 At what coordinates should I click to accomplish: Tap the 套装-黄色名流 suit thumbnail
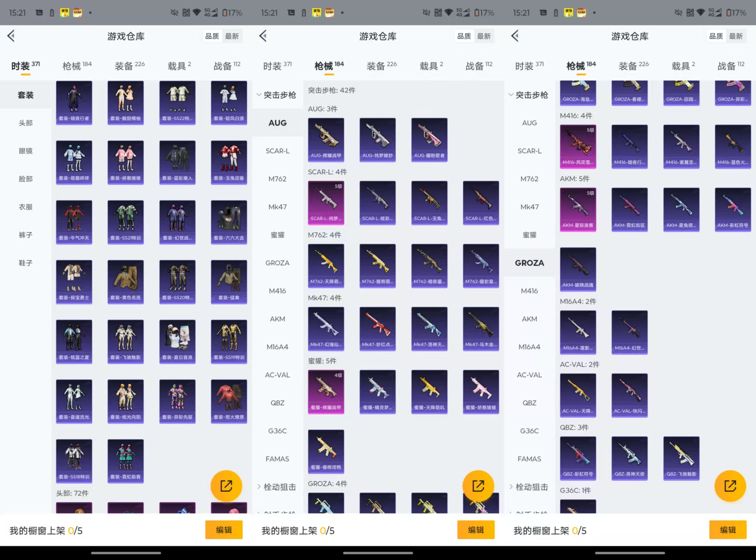[126, 282]
